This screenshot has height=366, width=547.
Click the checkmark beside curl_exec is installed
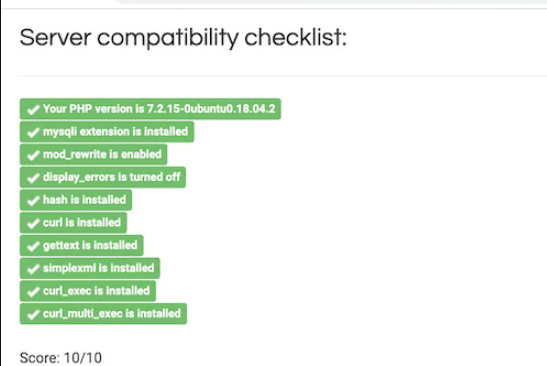click(33, 291)
